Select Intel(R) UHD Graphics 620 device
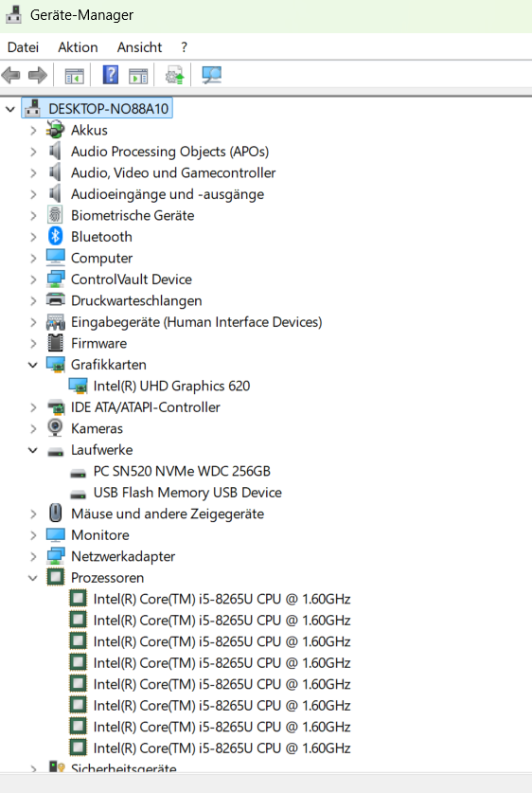 171,386
